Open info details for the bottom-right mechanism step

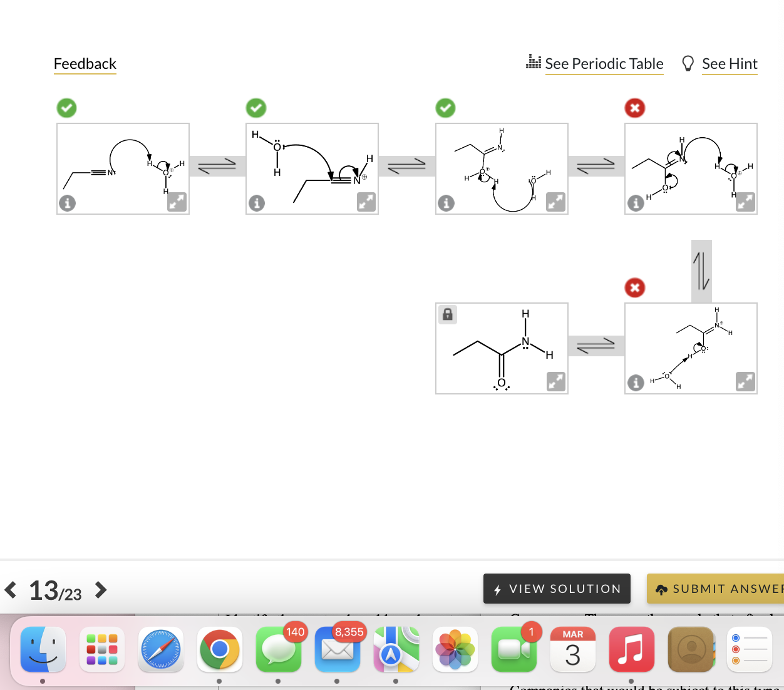click(x=636, y=383)
